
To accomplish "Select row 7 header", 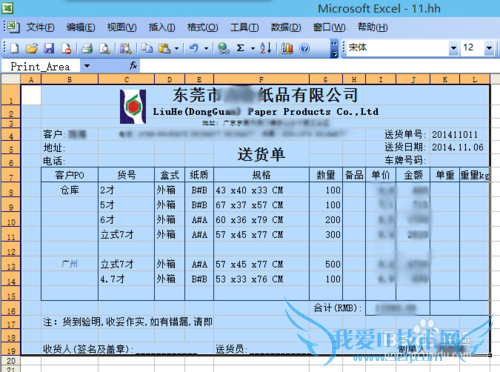I will click(11, 175).
